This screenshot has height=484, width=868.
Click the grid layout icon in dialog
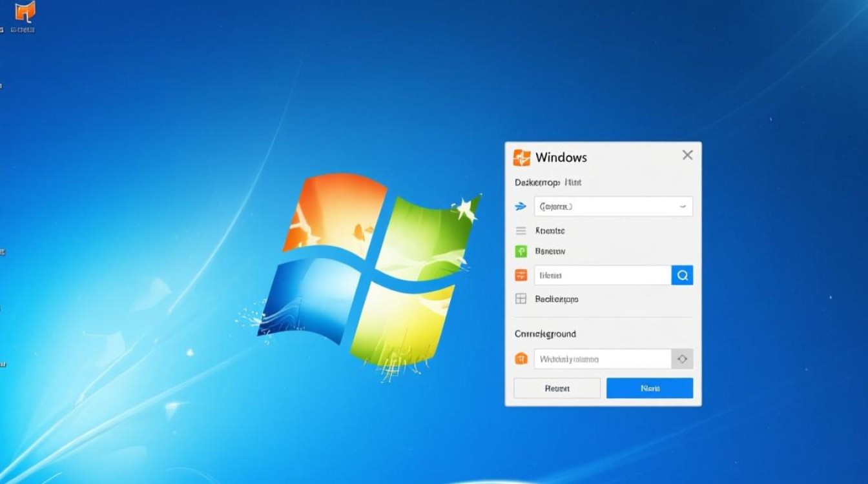point(521,299)
